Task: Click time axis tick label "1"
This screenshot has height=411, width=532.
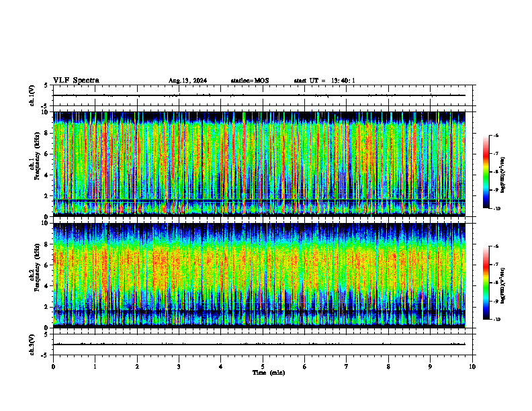Action: 95,367
